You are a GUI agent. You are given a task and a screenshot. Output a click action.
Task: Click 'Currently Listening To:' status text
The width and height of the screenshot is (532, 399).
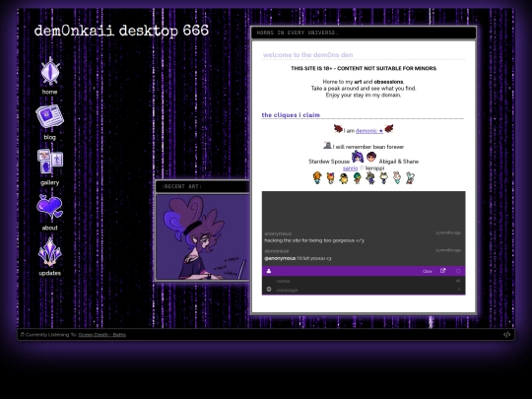tap(51, 335)
